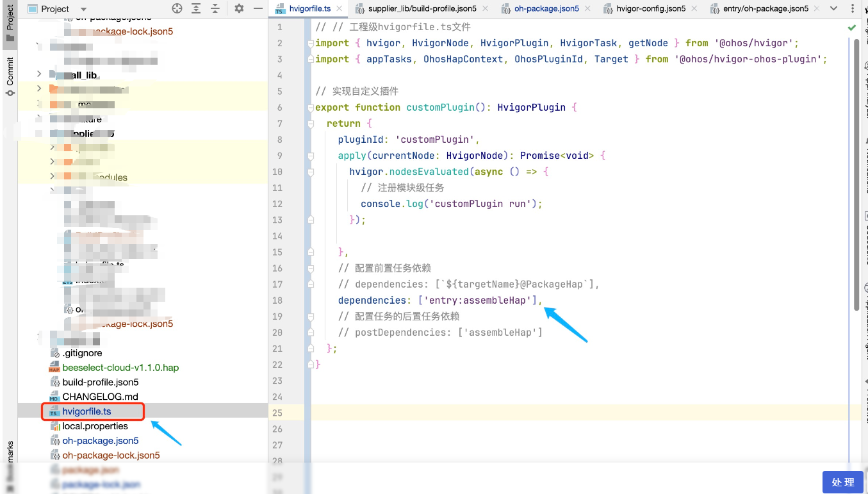868x494 pixels.
Task: Switch to the supplier_lib/build-profile.json5 tab
Action: (422, 8)
